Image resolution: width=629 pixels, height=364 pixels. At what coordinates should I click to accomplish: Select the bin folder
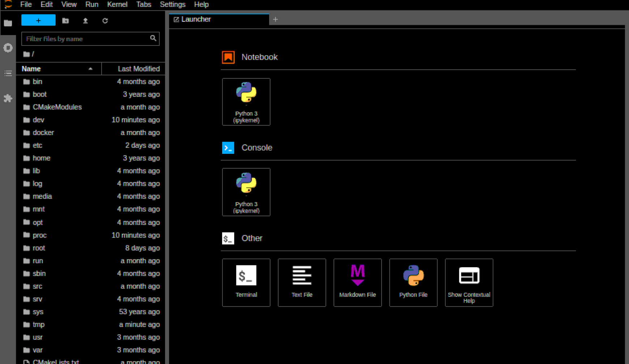click(91, 82)
